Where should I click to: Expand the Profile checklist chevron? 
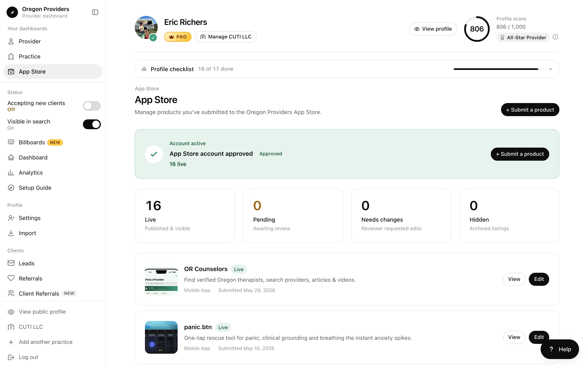click(550, 69)
